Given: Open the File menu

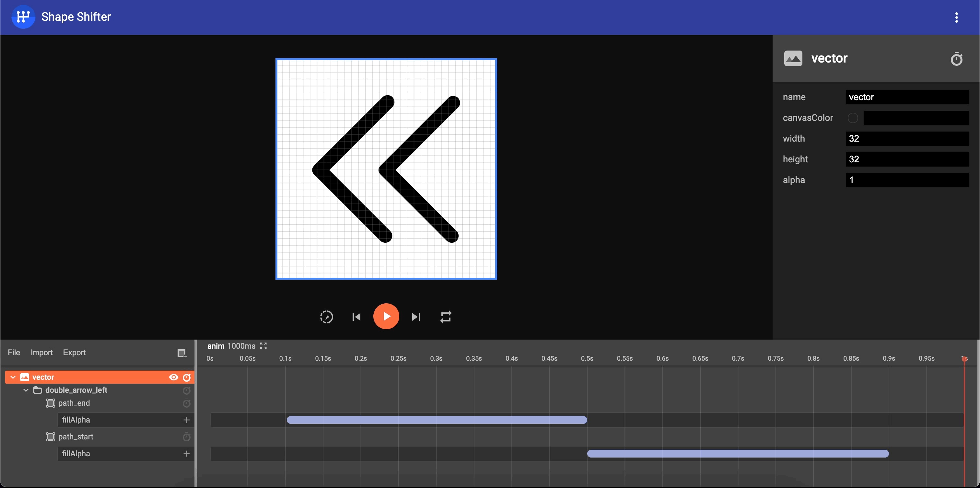Looking at the screenshot, I should point(14,352).
